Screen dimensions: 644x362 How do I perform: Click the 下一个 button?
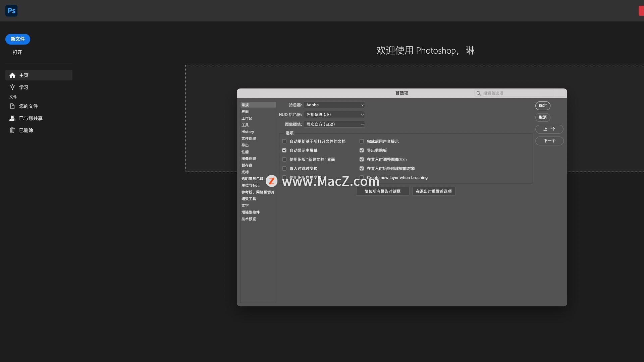coord(549,141)
